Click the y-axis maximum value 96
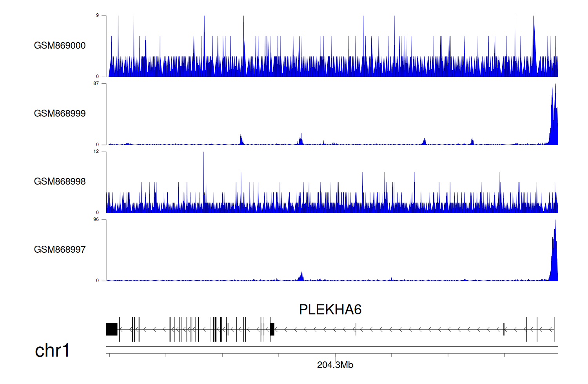The width and height of the screenshot is (588, 384). (x=96, y=219)
